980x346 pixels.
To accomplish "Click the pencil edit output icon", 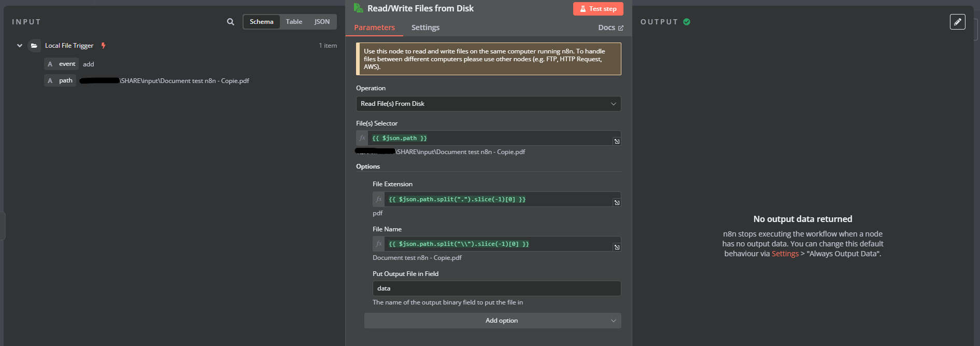I will [x=957, y=22].
